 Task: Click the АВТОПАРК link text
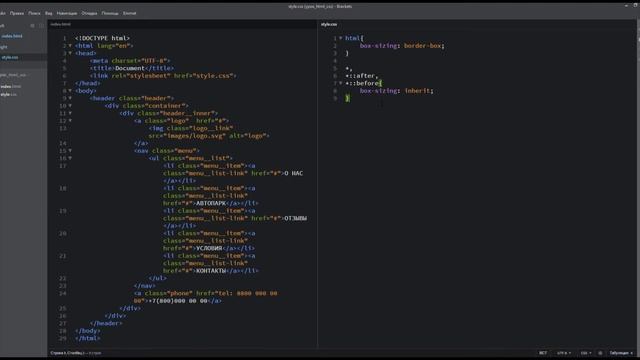211,203
